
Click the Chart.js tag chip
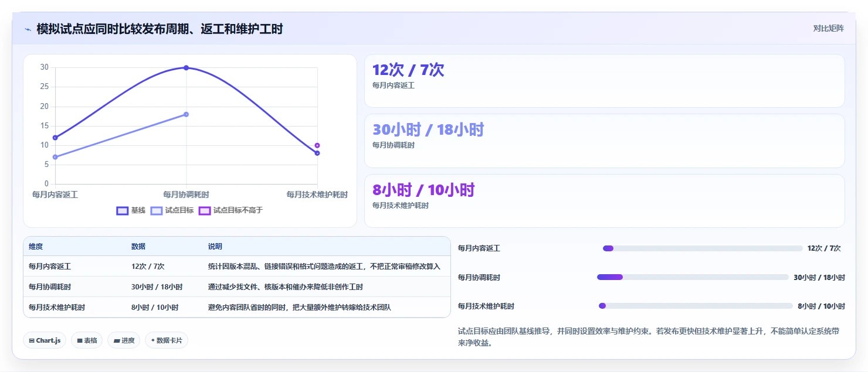coord(45,340)
